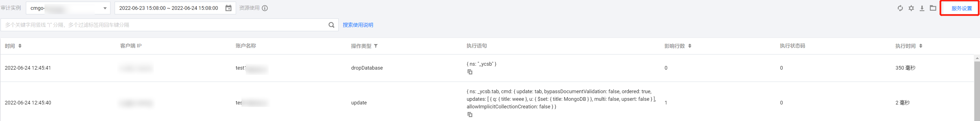This screenshot has width=980, height=121.
Task: Copy the dropDatabase statement
Action: coord(470,72)
